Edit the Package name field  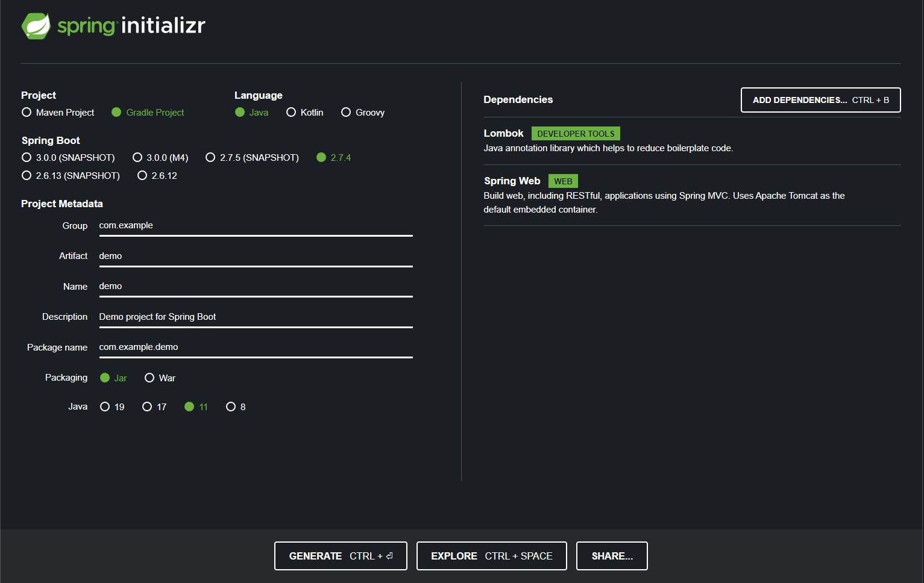[x=256, y=348]
